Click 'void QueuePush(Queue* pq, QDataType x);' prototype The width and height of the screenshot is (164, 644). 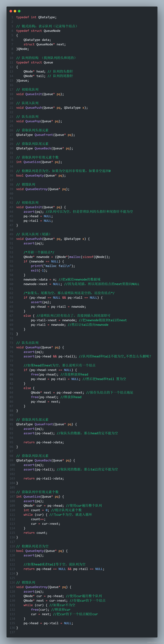coord(52,108)
